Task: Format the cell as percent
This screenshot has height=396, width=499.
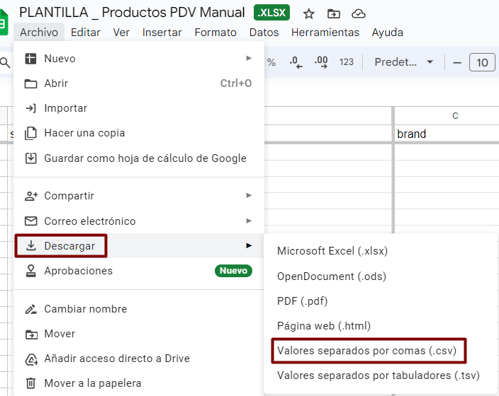Action: pos(271,62)
